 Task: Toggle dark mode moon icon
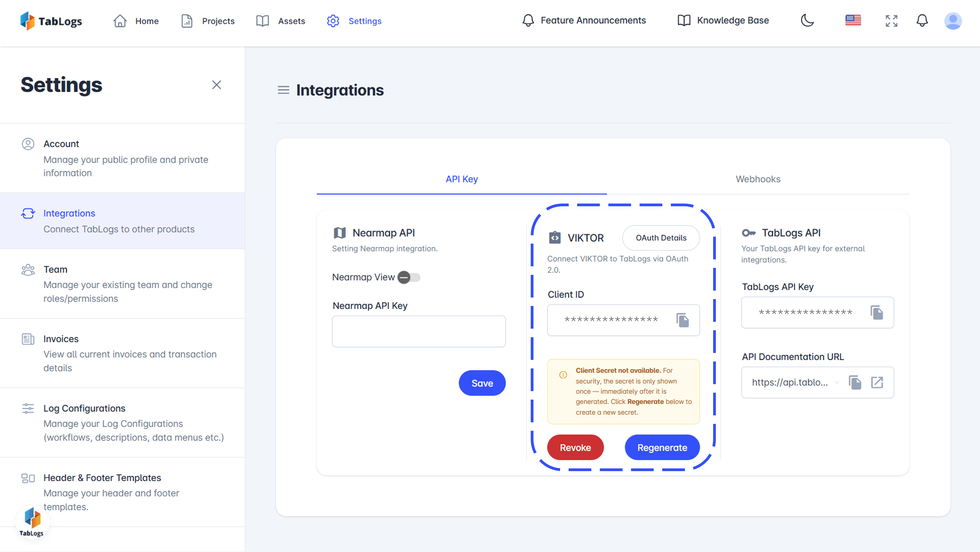click(807, 20)
